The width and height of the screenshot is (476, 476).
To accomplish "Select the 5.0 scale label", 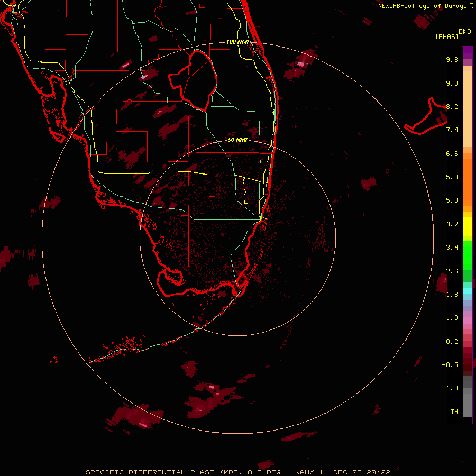I will pos(452,200).
